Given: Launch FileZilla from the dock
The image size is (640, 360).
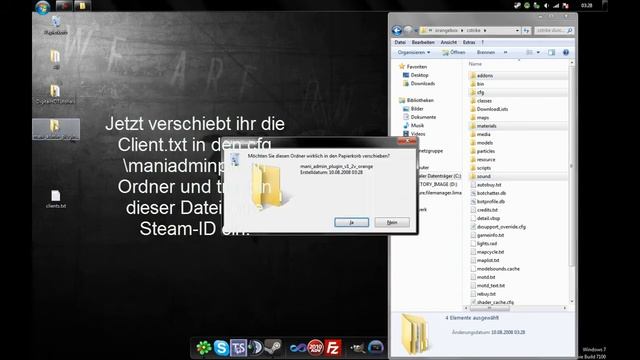Looking at the screenshot, I should (333, 348).
